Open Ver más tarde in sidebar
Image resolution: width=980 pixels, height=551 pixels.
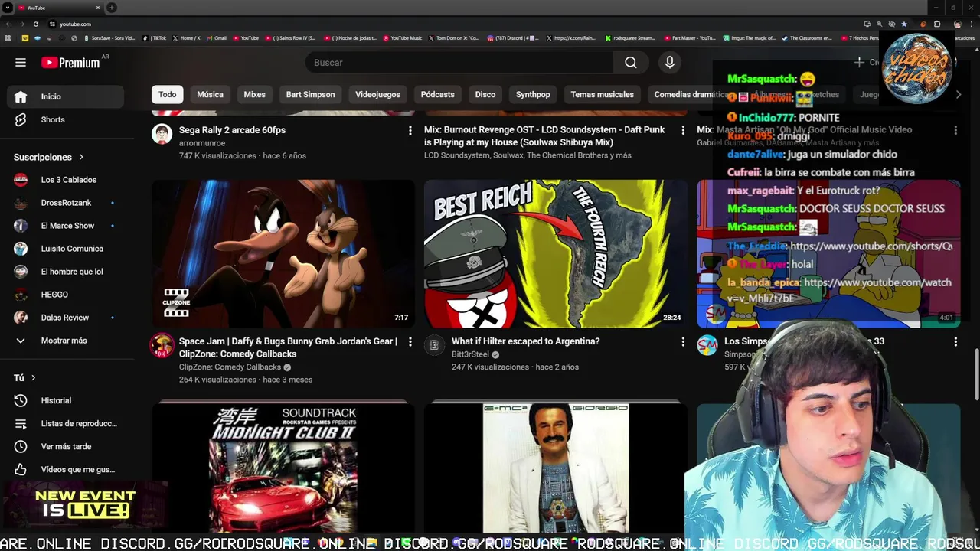(x=66, y=446)
